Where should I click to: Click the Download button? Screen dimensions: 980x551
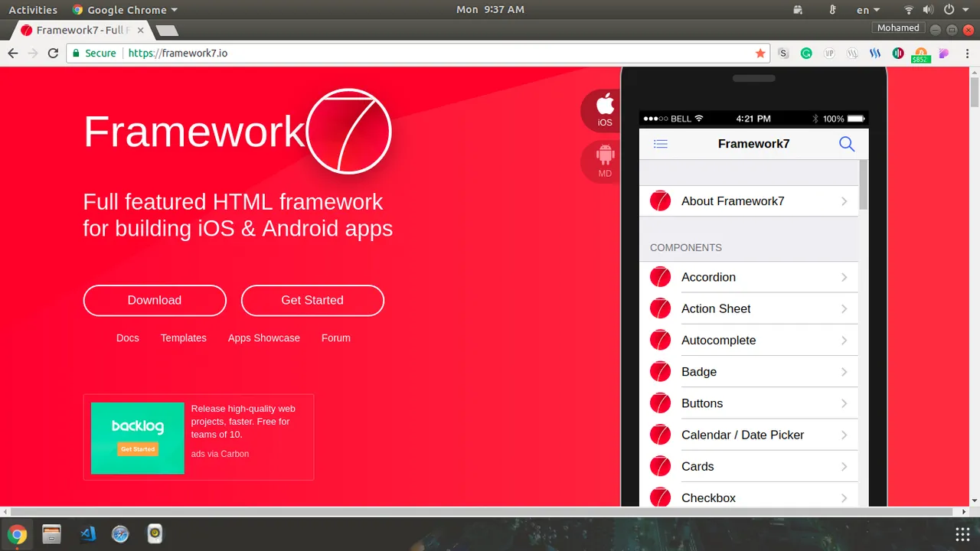tap(155, 300)
